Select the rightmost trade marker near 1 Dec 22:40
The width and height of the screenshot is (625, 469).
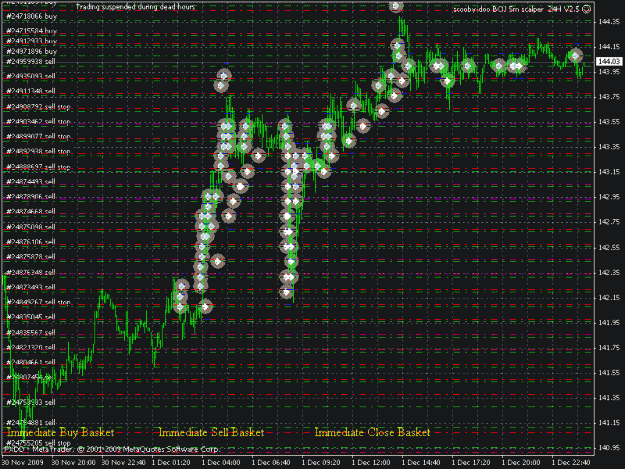pyautogui.click(x=575, y=56)
